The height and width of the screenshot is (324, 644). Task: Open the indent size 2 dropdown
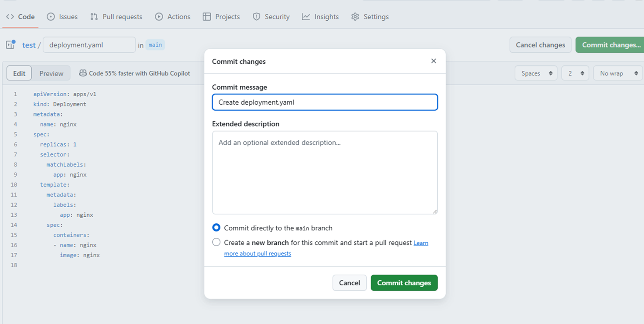[575, 73]
